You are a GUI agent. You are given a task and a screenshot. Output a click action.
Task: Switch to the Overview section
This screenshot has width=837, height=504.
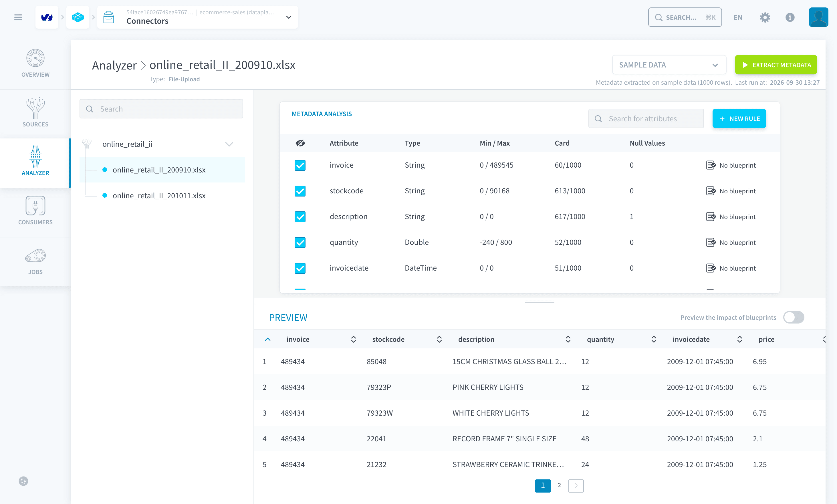tap(35, 64)
